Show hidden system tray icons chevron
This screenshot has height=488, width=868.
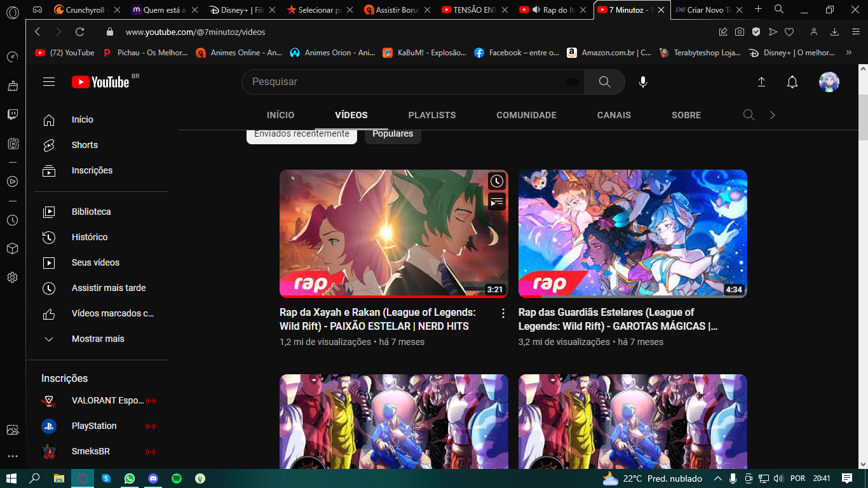click(x=718, y=478)
